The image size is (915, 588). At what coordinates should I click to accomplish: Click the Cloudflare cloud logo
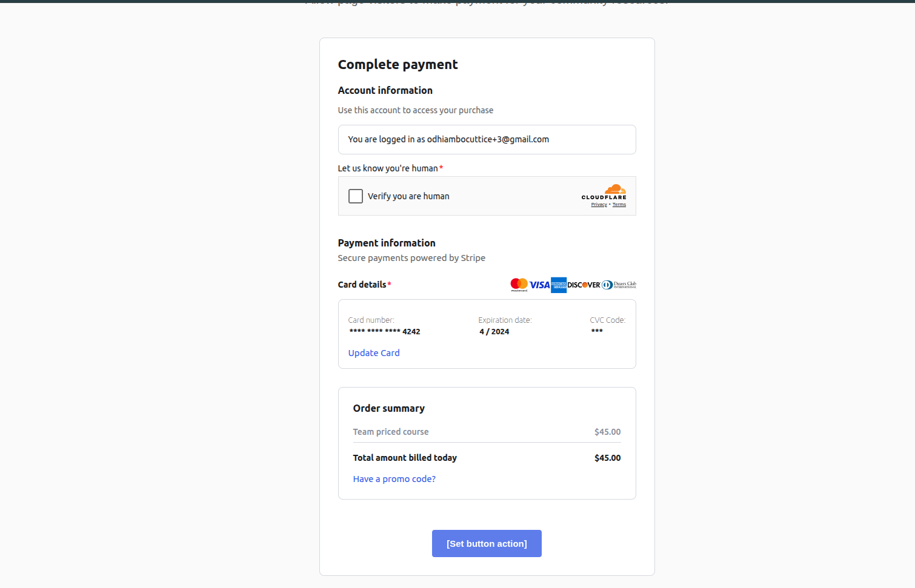point(615,190)
